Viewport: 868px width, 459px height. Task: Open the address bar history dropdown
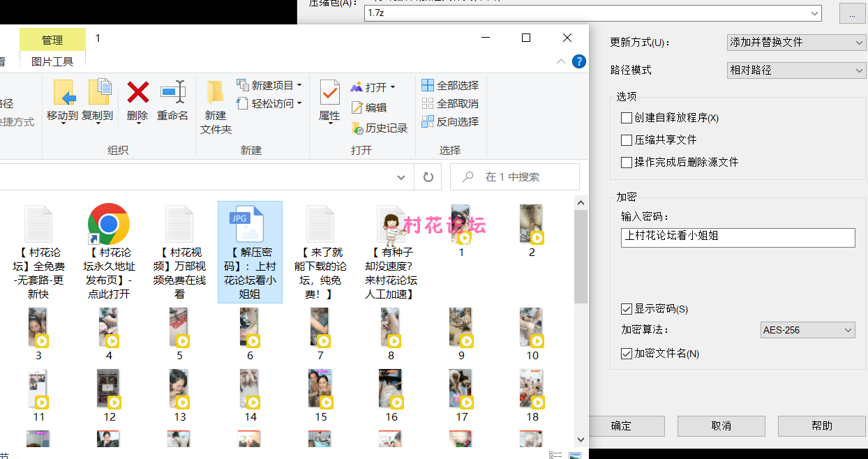[x=401, y=177]
